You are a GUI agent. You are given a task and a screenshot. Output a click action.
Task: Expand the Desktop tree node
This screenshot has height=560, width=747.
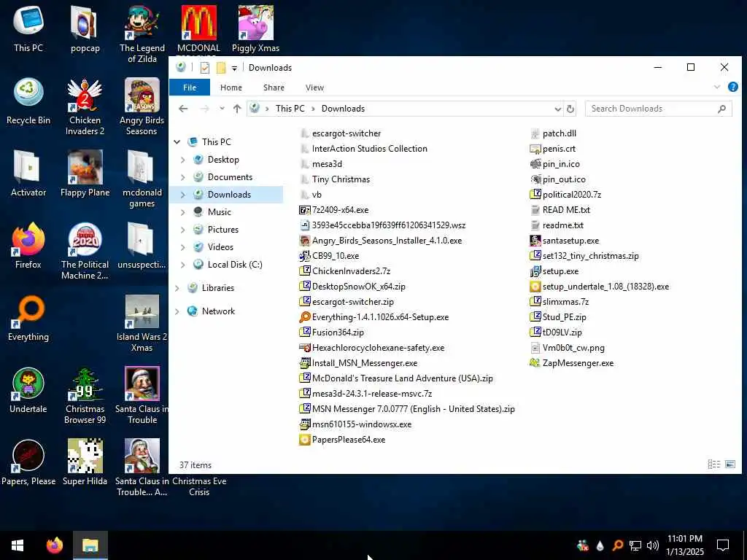(x=183, y=160)
